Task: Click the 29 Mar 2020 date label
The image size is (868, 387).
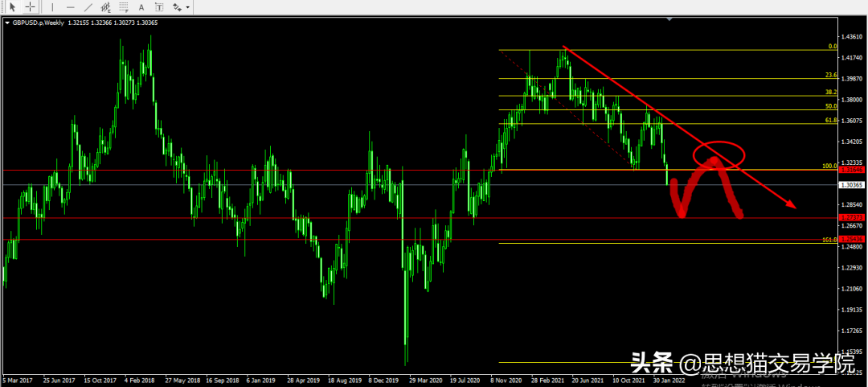Action: coord(426,381)
